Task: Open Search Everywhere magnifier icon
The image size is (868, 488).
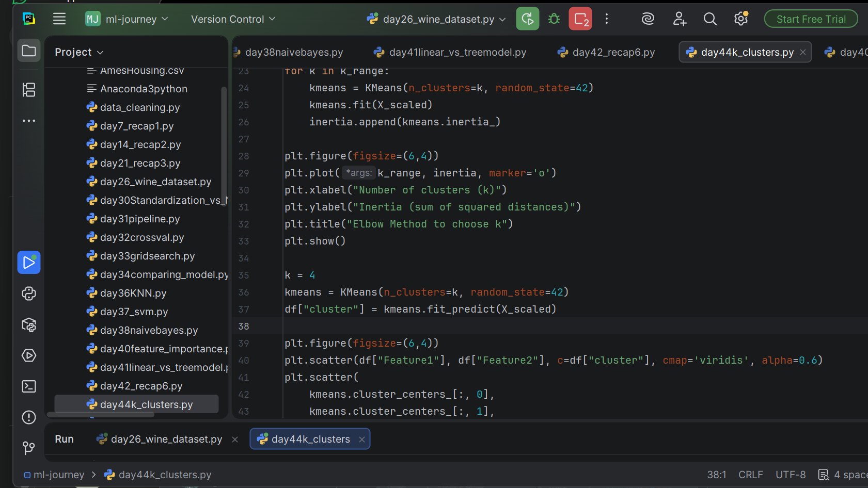Action: coord(710,19)
